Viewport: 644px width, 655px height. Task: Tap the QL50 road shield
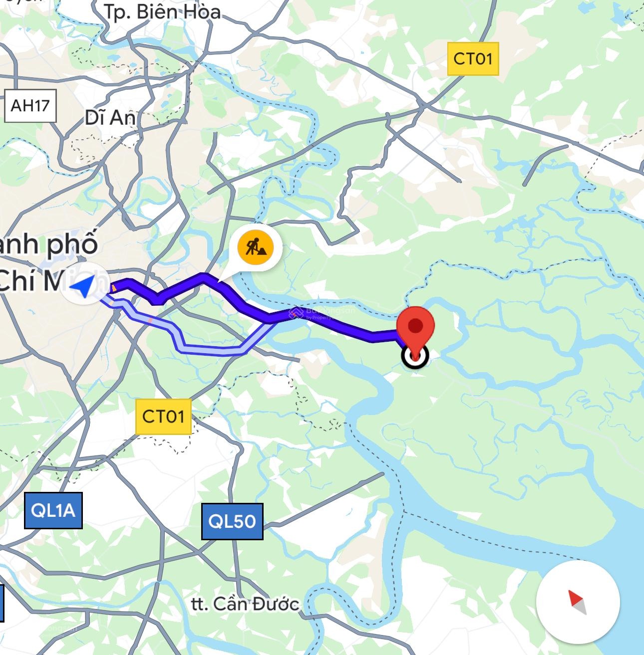tap(232, 521)
